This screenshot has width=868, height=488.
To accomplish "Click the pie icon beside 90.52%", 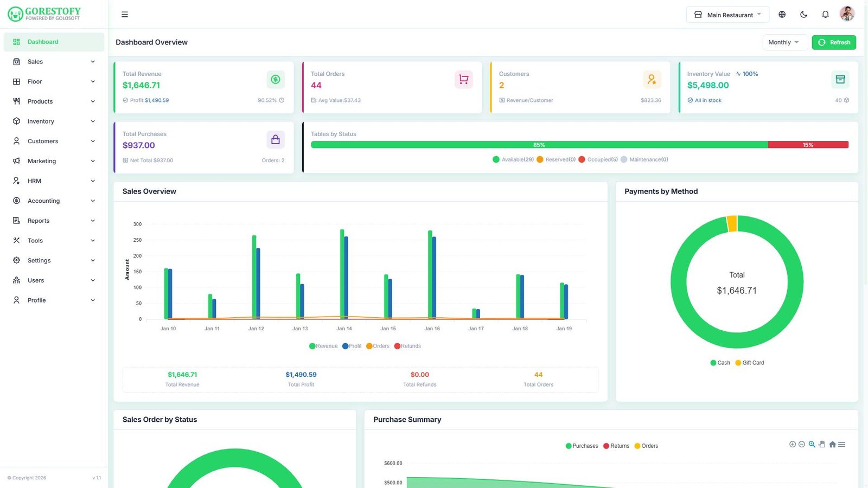I will click(x=282, y=100).
